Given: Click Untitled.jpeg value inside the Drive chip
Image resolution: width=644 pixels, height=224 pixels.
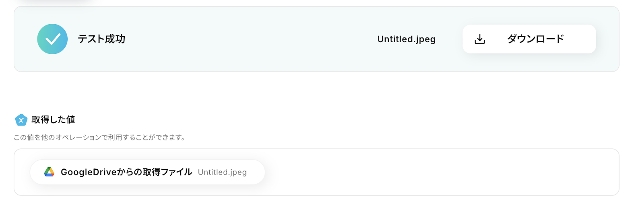Looking at the screenshot, I should pos(222,172).
